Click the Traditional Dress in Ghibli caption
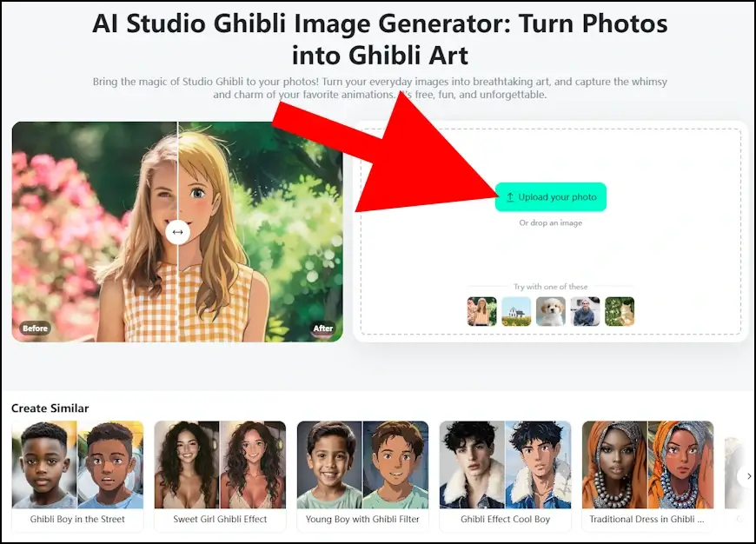Viewport: 756px width, 544px height. (647, 520)
